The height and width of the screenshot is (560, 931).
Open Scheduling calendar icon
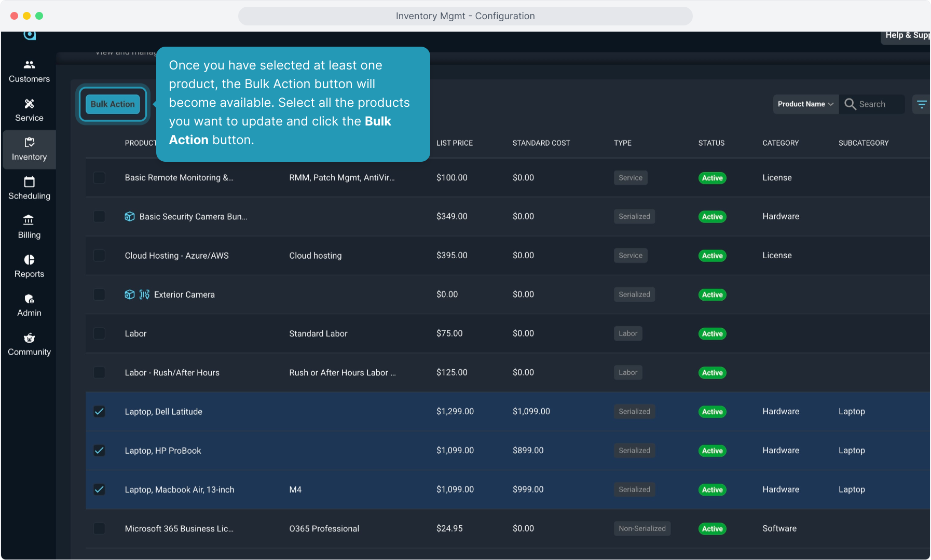click(x=29, y=182)
